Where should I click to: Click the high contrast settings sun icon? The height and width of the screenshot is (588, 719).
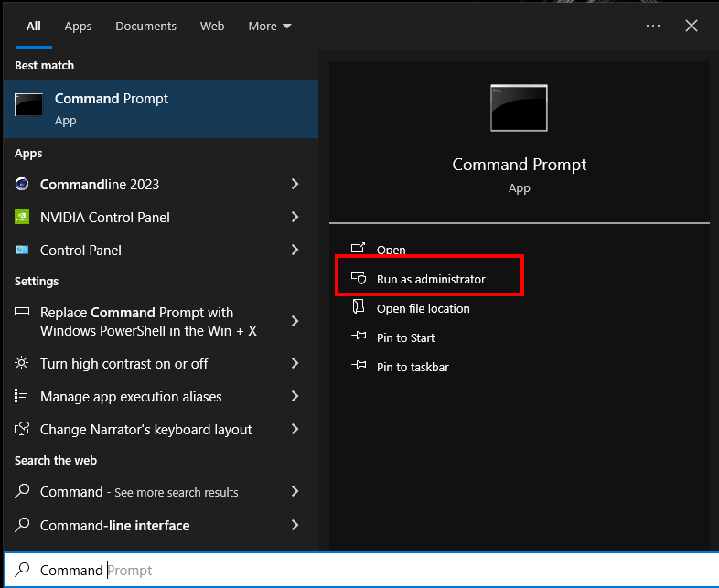pos(22,364)
